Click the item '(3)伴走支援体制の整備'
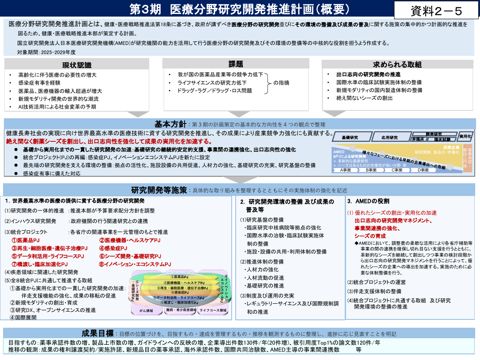The width and height of the screenshot is (480, 360). (x=374, y=291)
